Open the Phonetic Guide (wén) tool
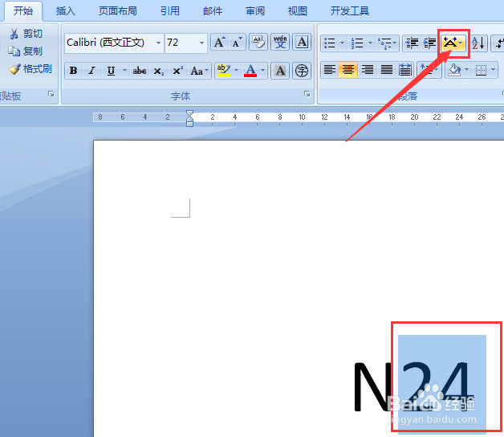The height and width of the screenshot is (437, 504). [x=280, y=42]
